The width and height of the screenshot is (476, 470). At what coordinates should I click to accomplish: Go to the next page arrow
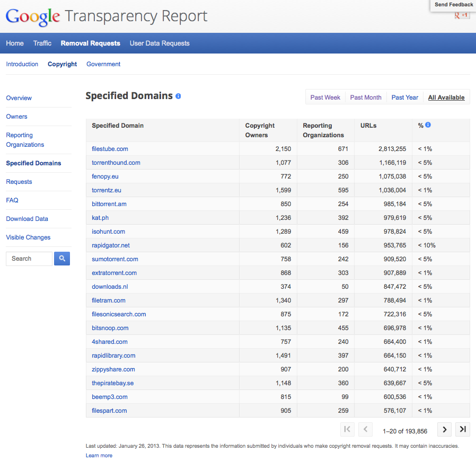coord(445,429)
